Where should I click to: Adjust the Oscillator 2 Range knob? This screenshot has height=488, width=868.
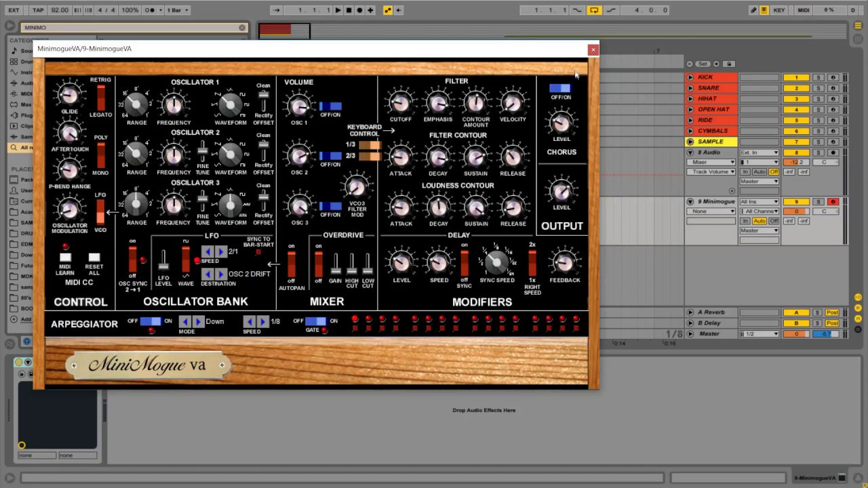pyautogui.click(x=136, y=155)
